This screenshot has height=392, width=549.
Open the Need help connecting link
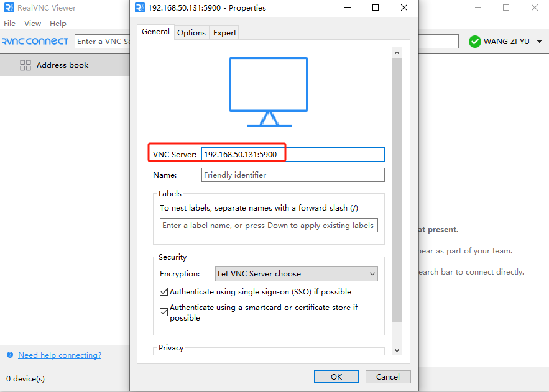60,355
